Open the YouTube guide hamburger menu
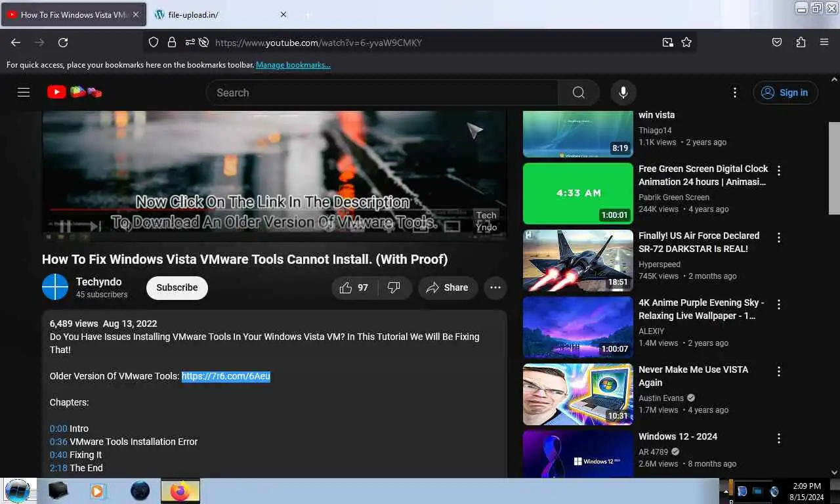The image size is (840, 504). pyautogui.click(x=24, y=93)
